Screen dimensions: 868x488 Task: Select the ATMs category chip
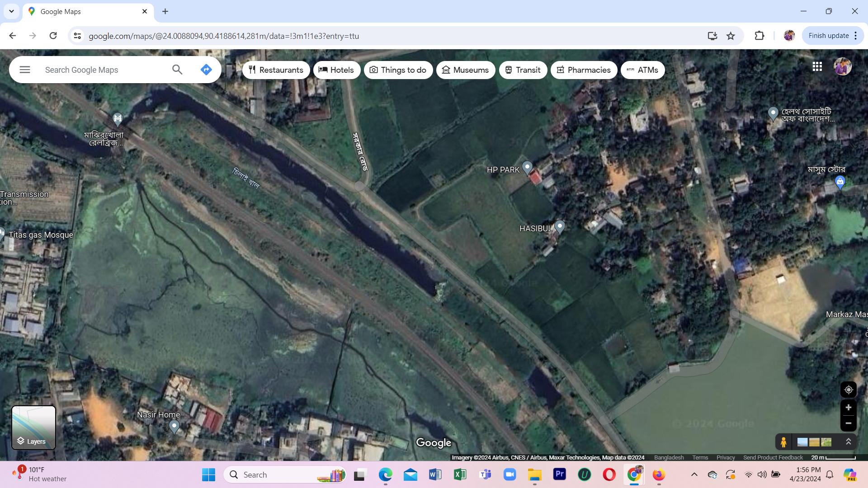(642, 70)
